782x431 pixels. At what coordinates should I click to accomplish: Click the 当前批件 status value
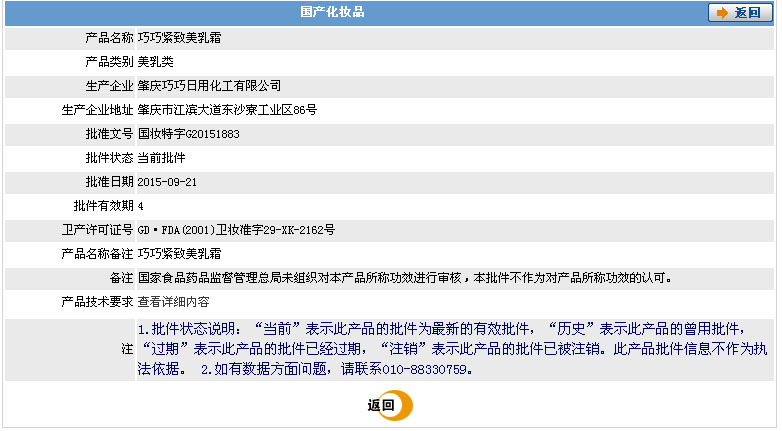click(x=161, y=157)
